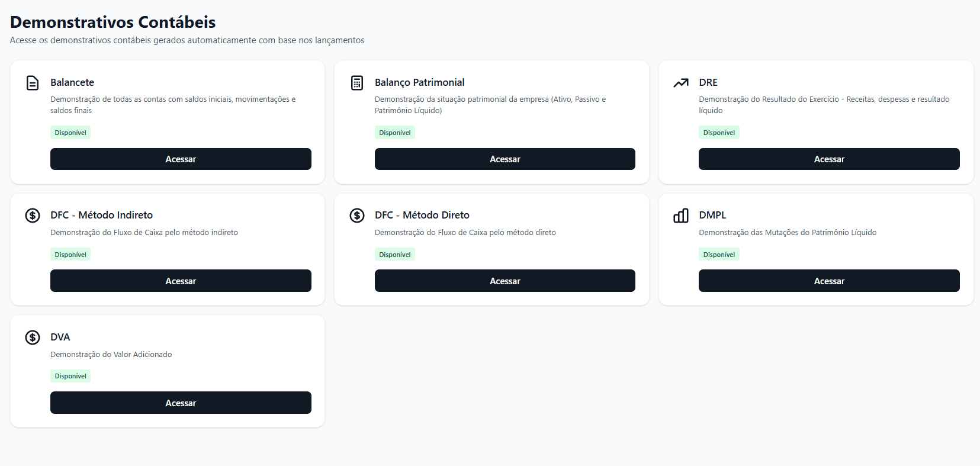
Task: Click the dollar icon for DFC Método Indireto
Action: 33,216
